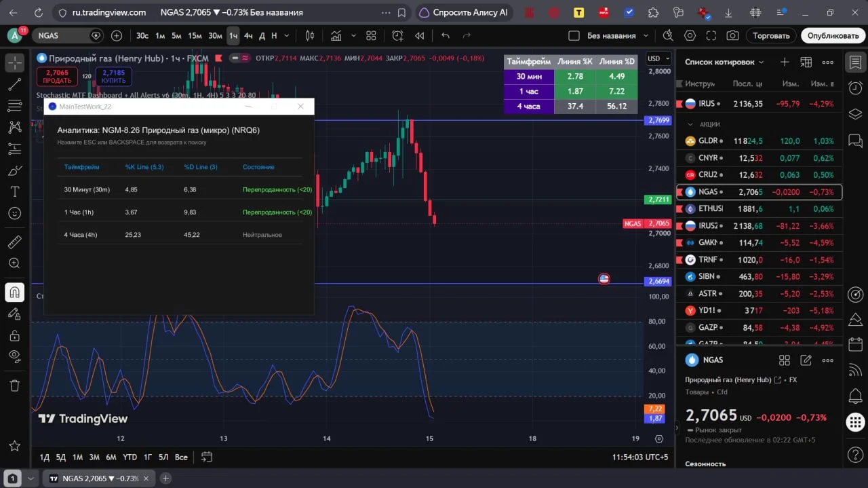Screen dimensions: 868x488
Task: Undo the last chart action
Action: tap(446, 36)
